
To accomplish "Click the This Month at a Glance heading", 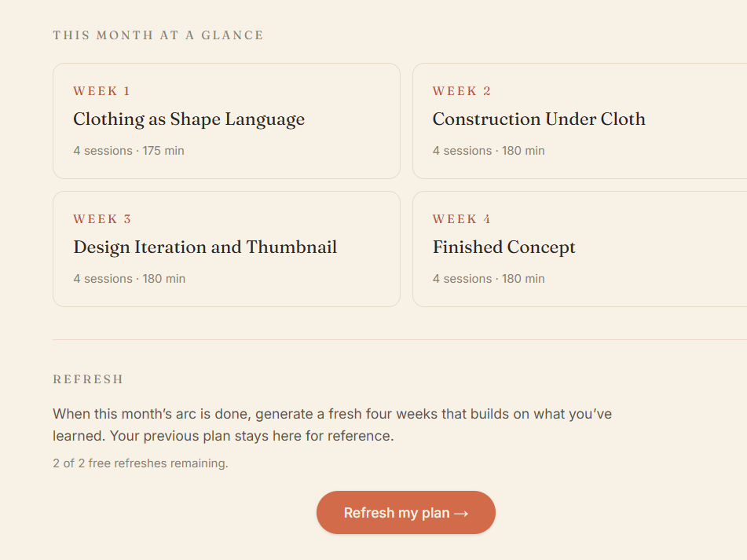I will point(158,35).
